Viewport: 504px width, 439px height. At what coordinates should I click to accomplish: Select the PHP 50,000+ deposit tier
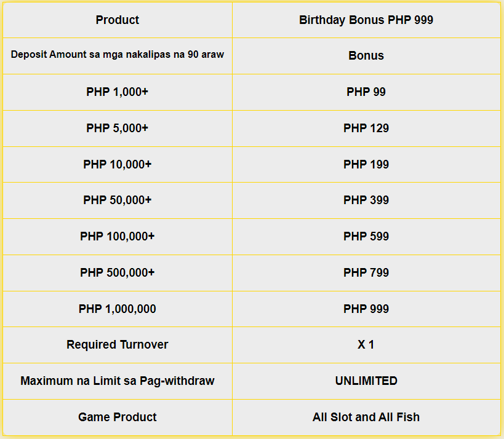point(118,200)
